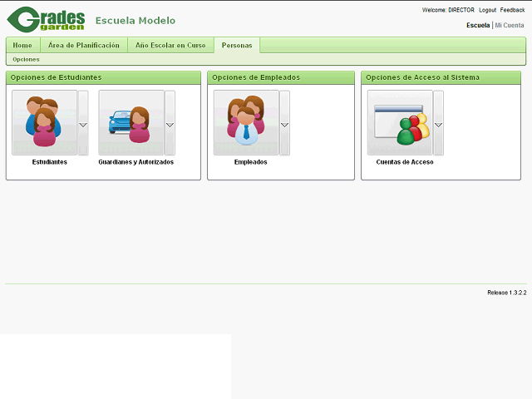Click the Escuela Modelo title
Image resolution: width=532 pixels, height=399 pixels.
tap(135, 21)
